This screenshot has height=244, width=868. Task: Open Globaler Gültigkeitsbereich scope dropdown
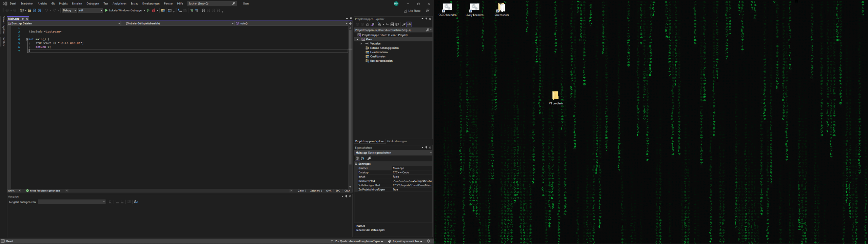(178, 24)
